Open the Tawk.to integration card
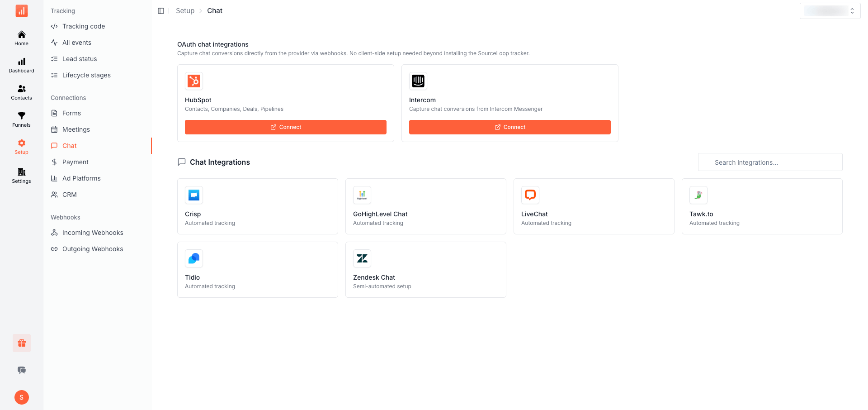 [x=762, y=206]
